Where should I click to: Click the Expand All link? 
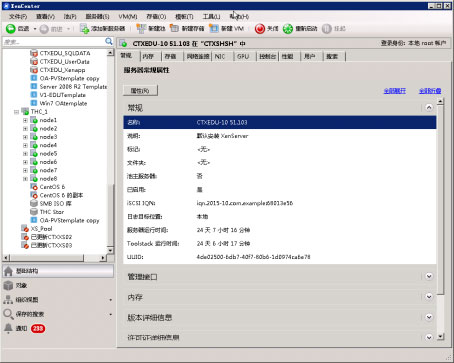tap(395, 91)
